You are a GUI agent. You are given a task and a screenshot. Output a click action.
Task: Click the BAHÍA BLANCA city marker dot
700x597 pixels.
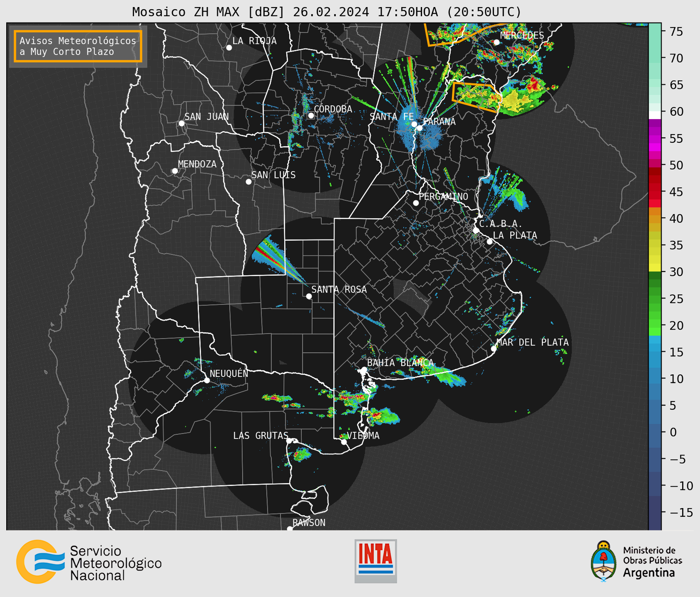(x=364, y=369)
